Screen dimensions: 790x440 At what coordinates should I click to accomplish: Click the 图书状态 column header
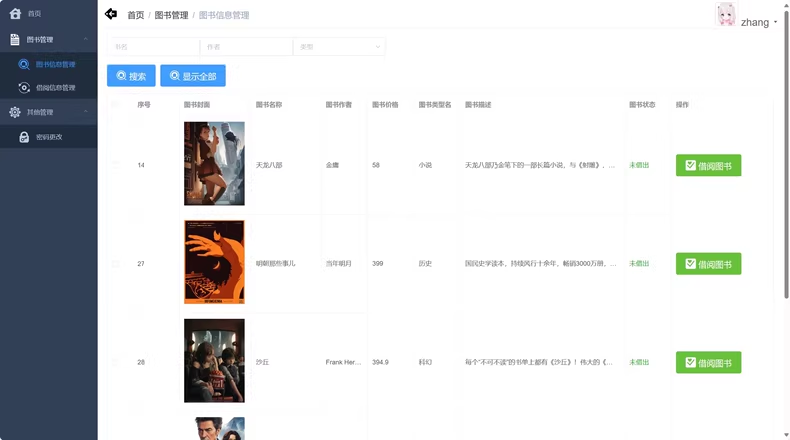[642, 105]
